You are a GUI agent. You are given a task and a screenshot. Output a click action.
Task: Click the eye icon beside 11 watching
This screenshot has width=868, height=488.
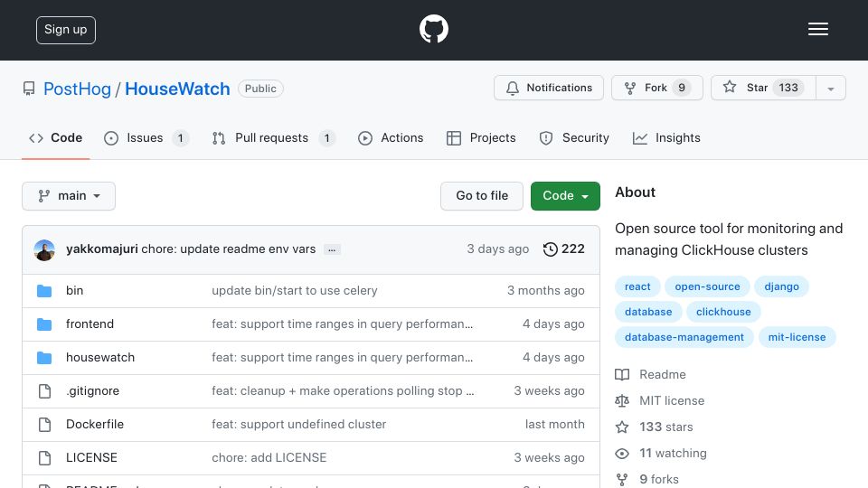click(x=622, y=454)
